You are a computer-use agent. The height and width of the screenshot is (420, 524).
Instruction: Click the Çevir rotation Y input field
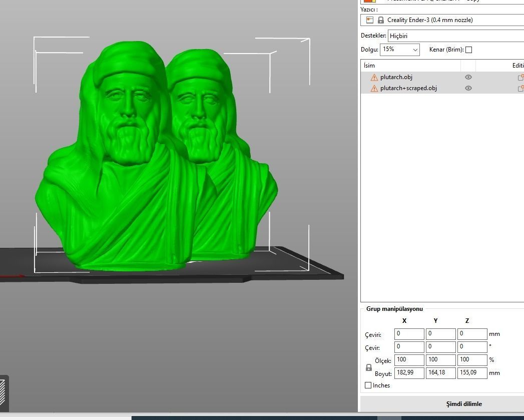pyautogui.click(x=441, y=347)
